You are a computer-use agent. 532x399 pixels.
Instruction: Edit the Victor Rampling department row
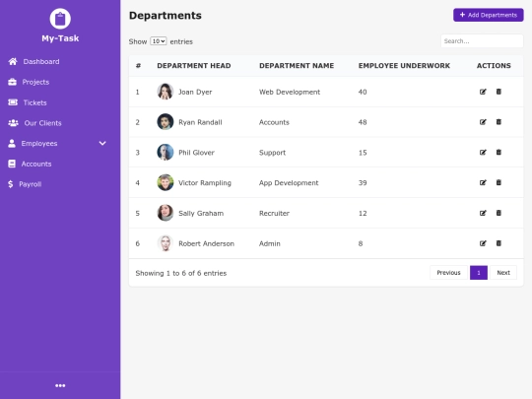click(x=483, y=182)
